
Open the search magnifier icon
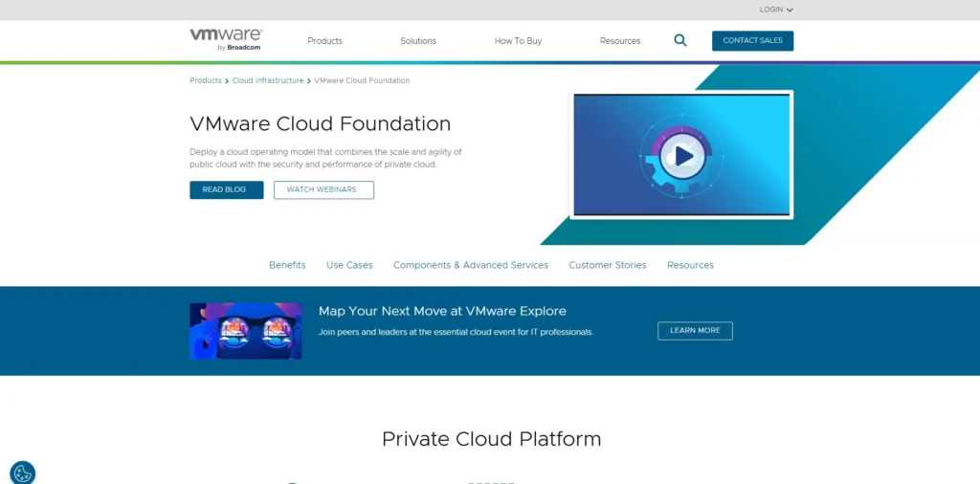680,40
